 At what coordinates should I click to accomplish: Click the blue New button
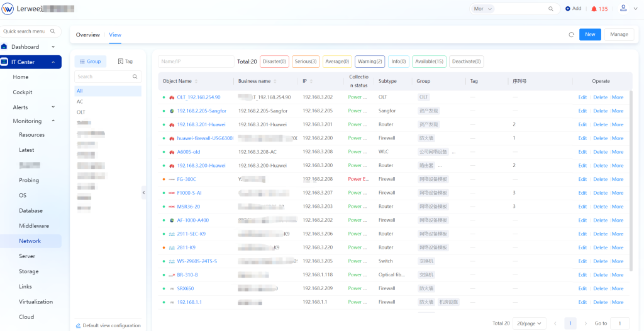590,35
